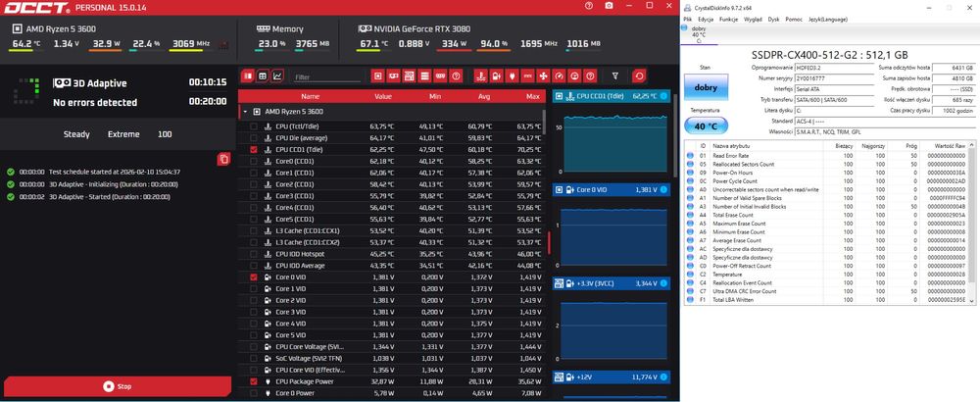Uncheck CPU Package Power checkbox
Viewport: 980px width, 402px height.
(253, 381)
